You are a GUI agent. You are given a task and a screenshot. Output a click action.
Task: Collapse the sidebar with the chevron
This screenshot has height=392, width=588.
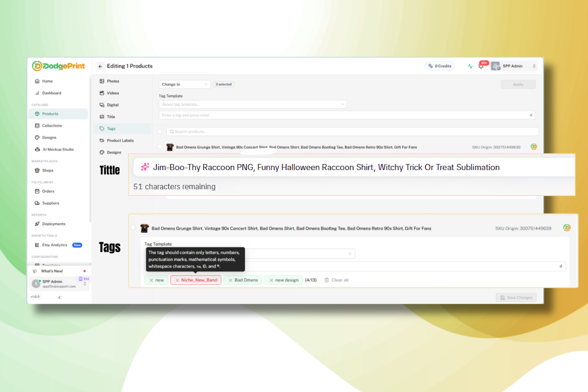(59, 297)
